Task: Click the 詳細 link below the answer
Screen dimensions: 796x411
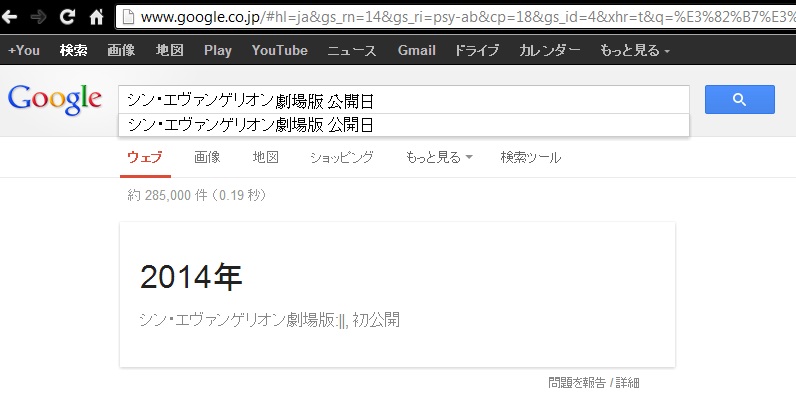Action: 627,383
